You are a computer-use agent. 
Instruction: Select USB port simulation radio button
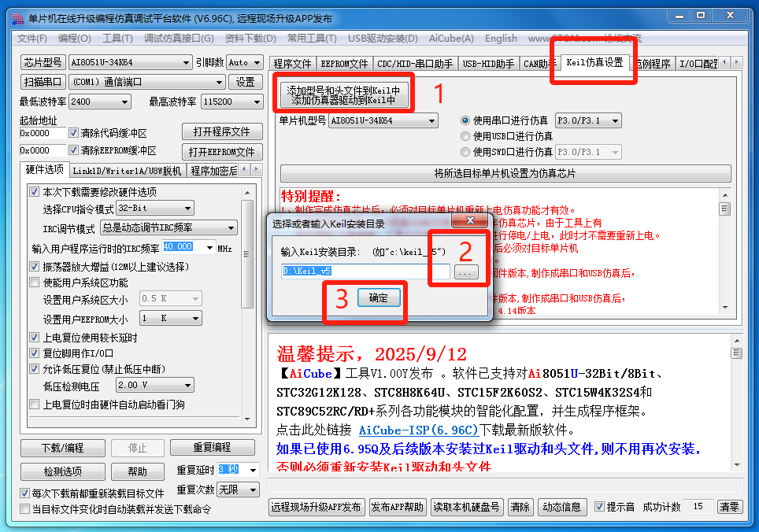pyautogui.click(x=465, y=136)
